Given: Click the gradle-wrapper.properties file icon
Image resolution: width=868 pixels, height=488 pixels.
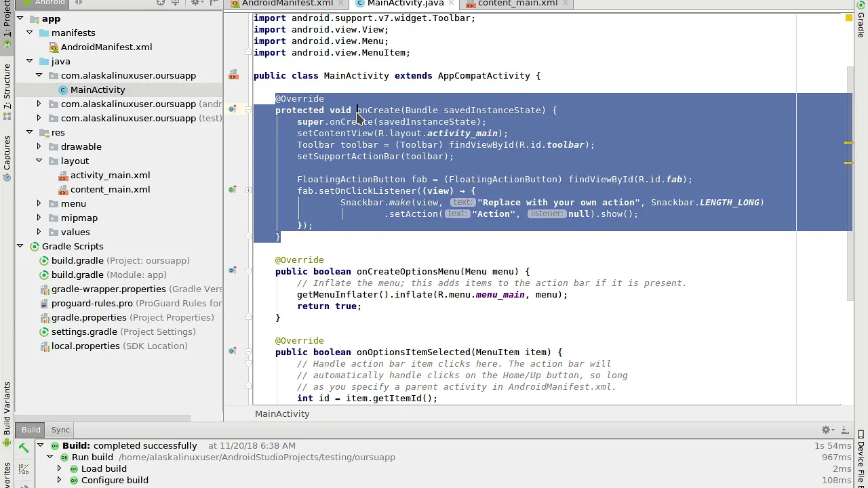Looking at the screenshot, I should 44,289.
